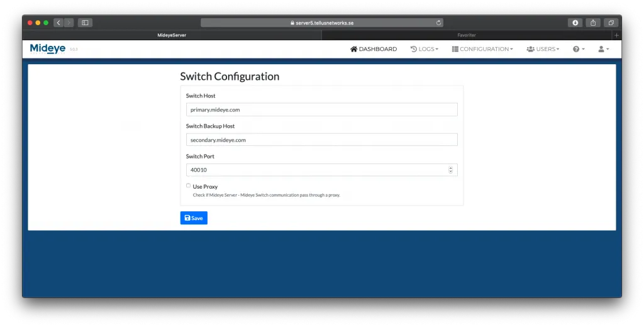Expand the Configuration menu
644x327 pixels.
point(482,49)
